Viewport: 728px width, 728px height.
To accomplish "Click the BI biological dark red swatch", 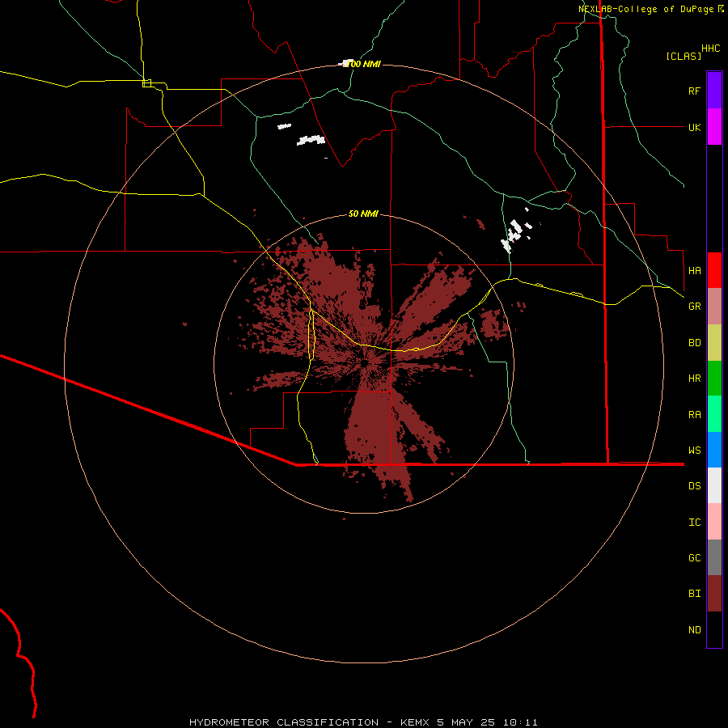I will 714,594.
